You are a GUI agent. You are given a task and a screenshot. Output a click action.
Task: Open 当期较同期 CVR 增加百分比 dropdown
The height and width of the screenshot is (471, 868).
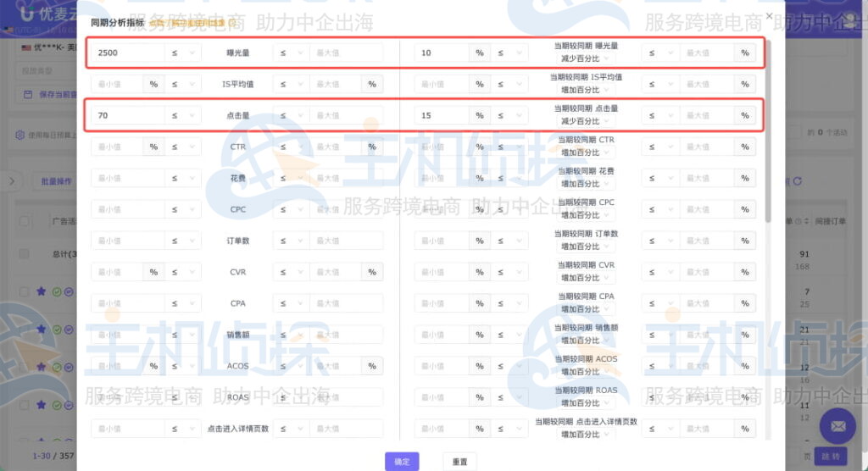585,278
